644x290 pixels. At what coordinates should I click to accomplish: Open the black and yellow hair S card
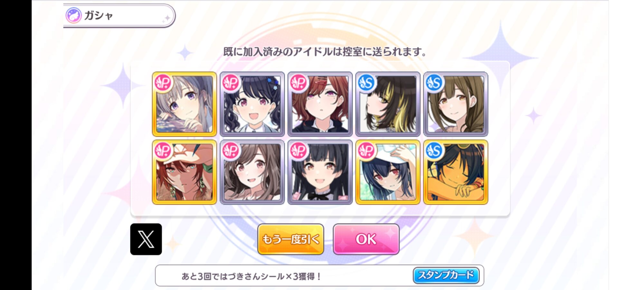[388, 104]
